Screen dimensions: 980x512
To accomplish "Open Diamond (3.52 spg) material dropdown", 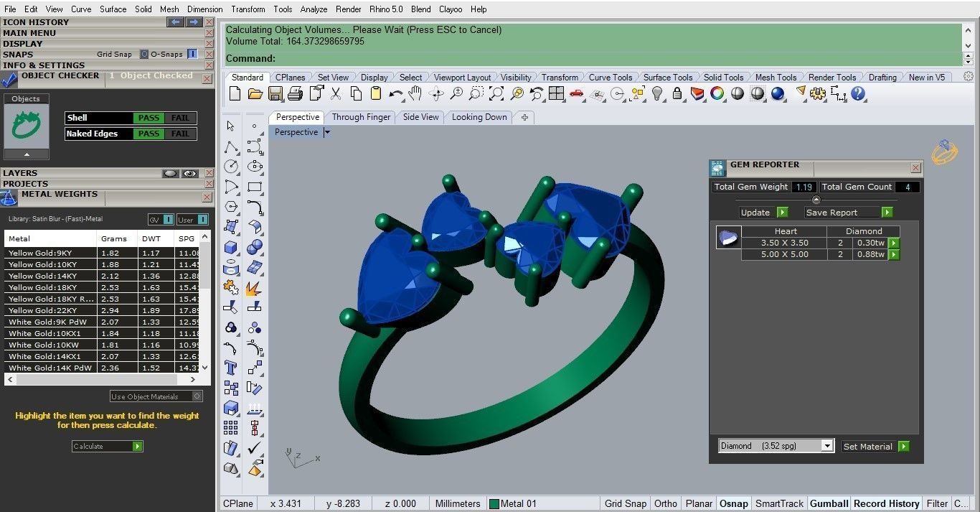I will click(x=827, y=446).
